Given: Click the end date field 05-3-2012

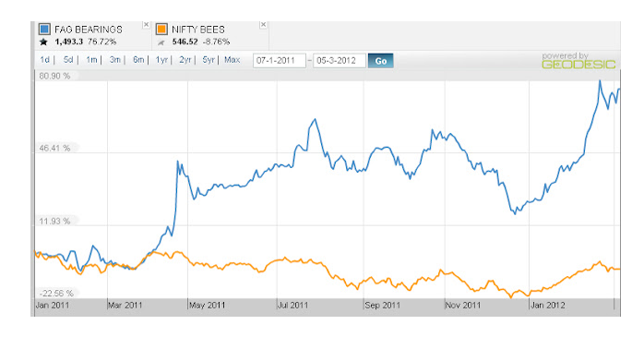Looking at the screenshot, I should pyautogui.click(x=340, y=60).
